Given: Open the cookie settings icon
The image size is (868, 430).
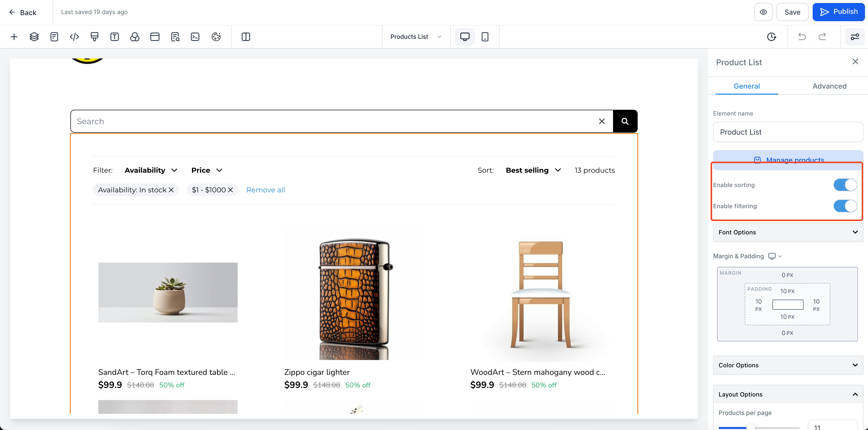Looking at the screenshot, I should point(216,37).
